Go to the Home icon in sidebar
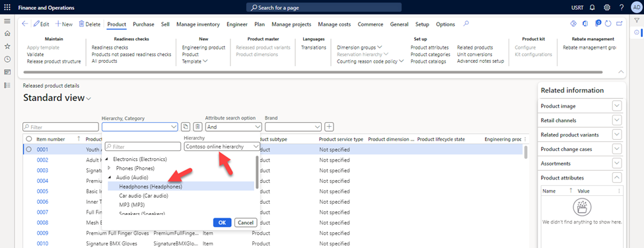644x248 pixels. 7,33
